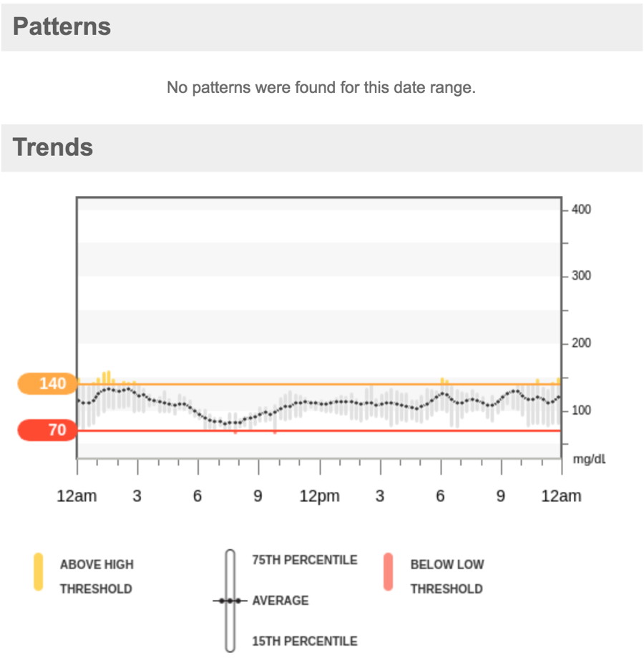Click the 300 value on glucose axis

click(x=581, y=275)
